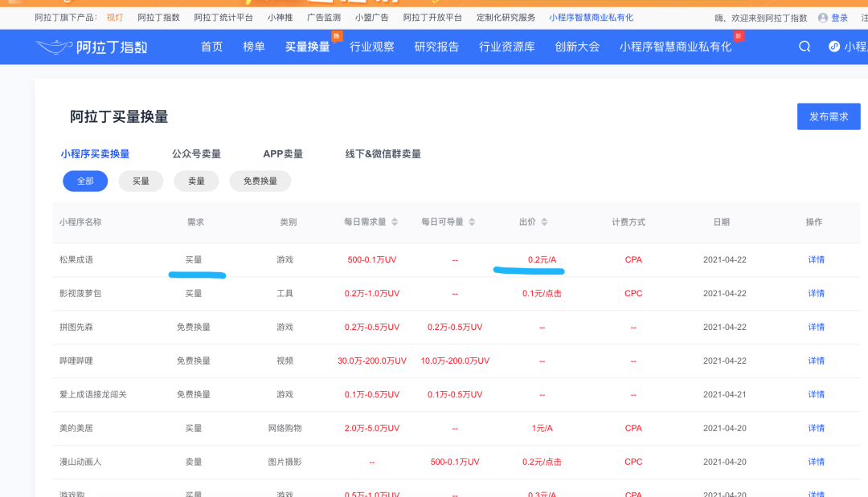Click the user avatar icon beside 登录

tap(823, 18)
